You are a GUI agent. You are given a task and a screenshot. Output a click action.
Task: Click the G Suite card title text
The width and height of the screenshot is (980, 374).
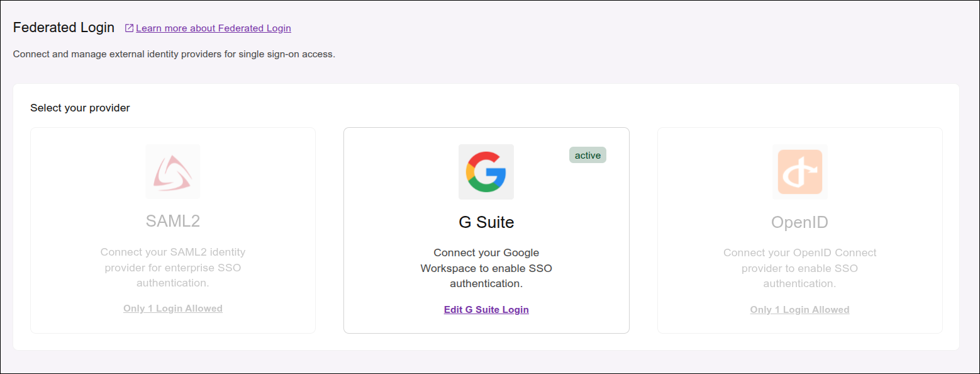tap(486, 222)
